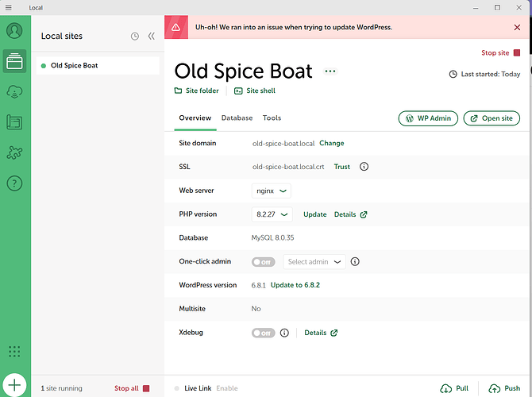Pull site from host
The width and height of the screenshot is (532, 397).
pyautogui.click(x=454, y=388)
